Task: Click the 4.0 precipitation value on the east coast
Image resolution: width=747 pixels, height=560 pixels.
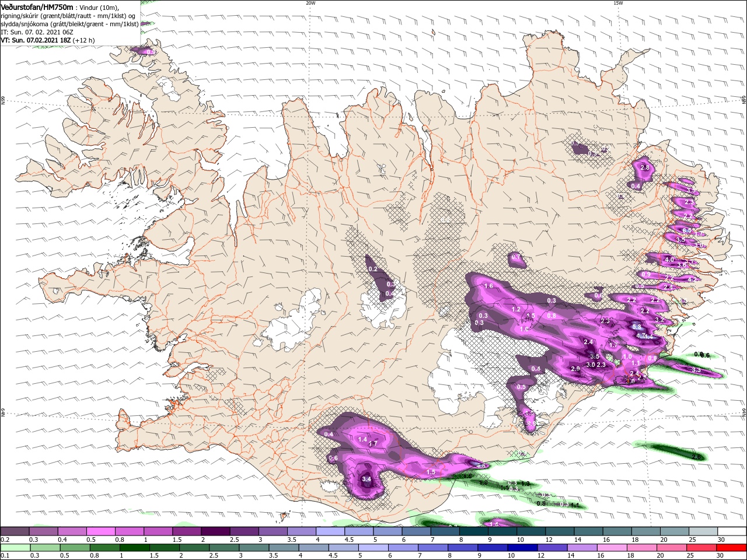Action: tap(669, 260)
